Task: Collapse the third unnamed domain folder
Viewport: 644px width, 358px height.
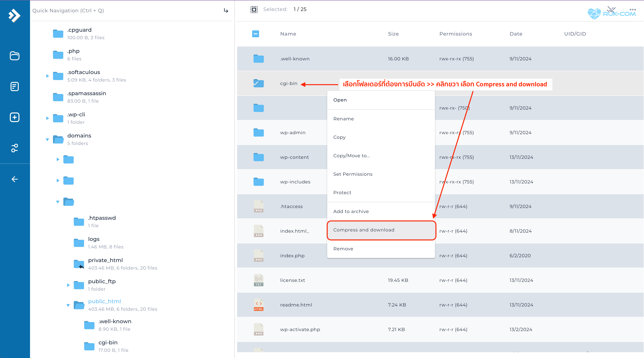Action: pos(58,202)
